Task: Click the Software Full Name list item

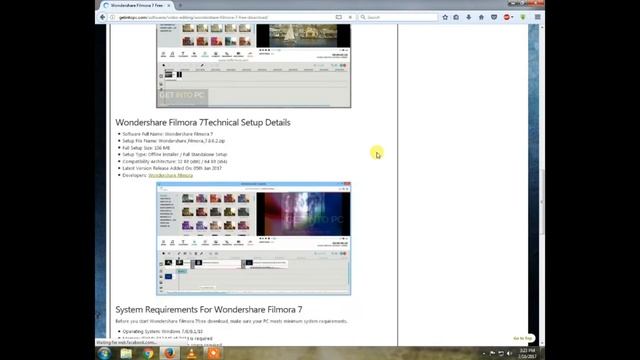Action: pyautogui.click(x=167, y=134)
